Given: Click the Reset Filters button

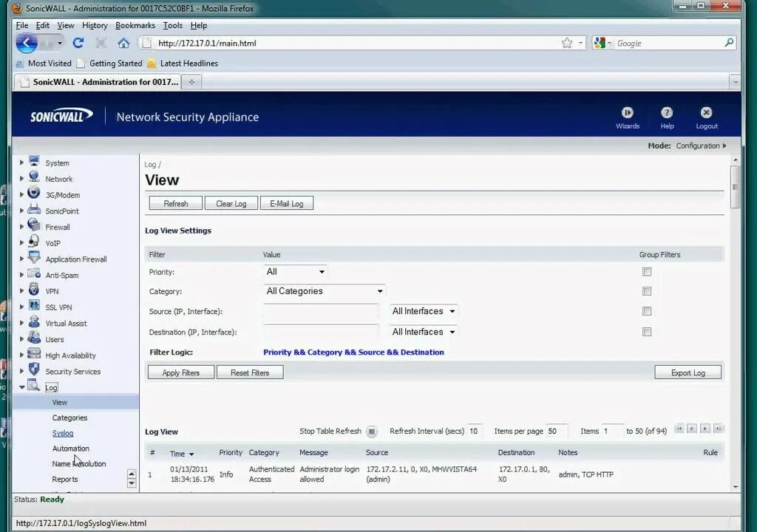Looking at the screenshot, I should pyautogui.click(x=250, y=372).
